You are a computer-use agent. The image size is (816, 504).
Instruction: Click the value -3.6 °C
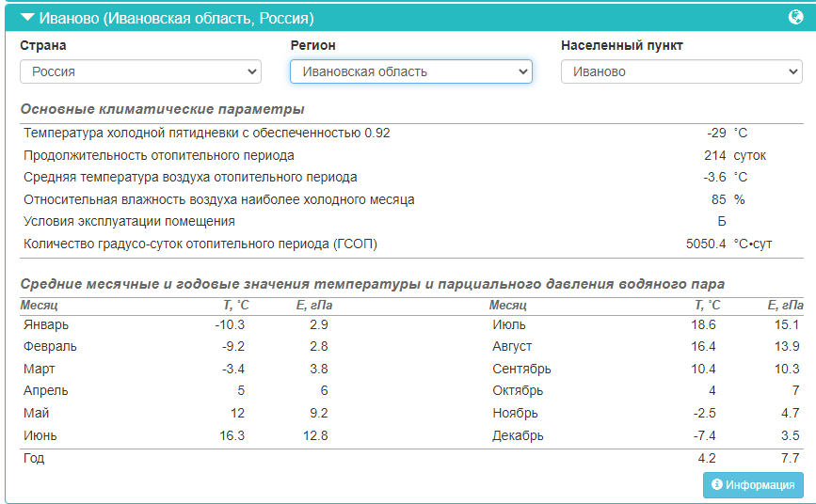click(x=725, y=178)
